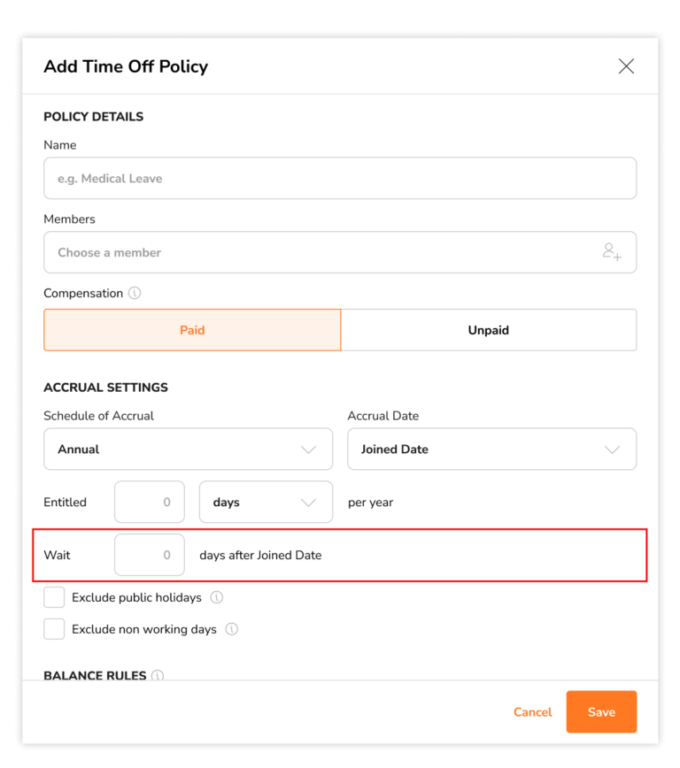Enable Exclude public holidays checkbox
This screenshot has height=768, width=680.
(54, 598)
